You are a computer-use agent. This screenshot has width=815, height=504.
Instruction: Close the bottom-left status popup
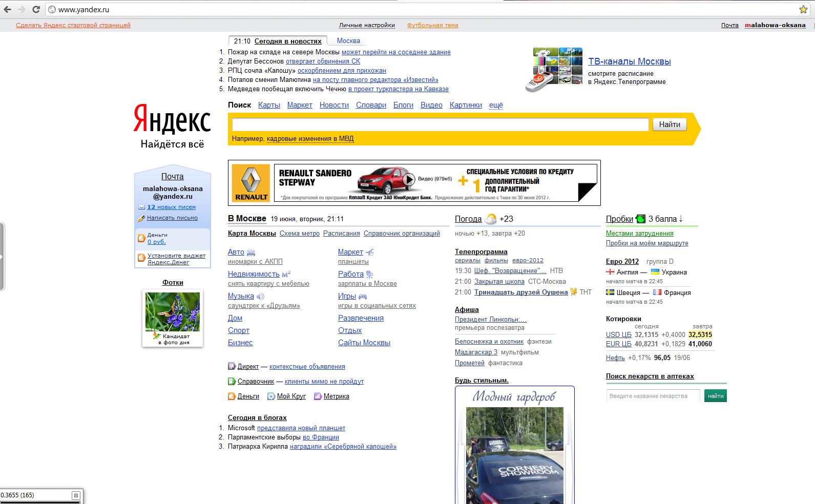coord(76,495)
